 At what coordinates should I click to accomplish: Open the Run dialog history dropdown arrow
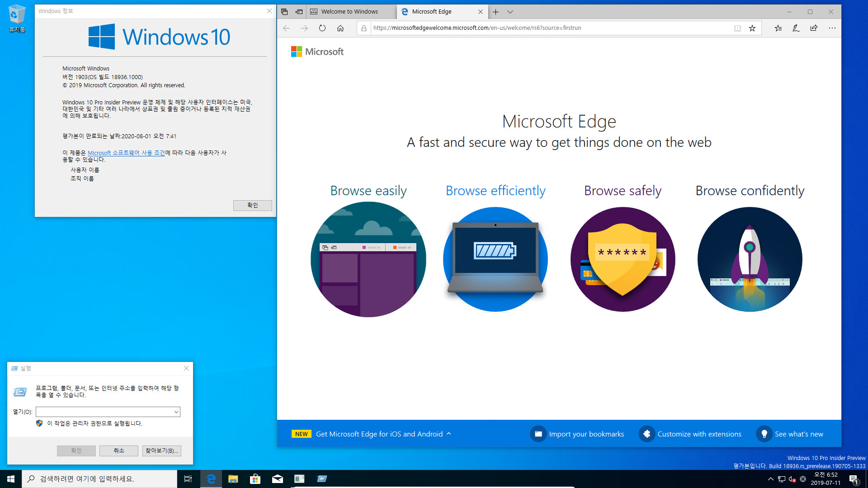(176, 412)
